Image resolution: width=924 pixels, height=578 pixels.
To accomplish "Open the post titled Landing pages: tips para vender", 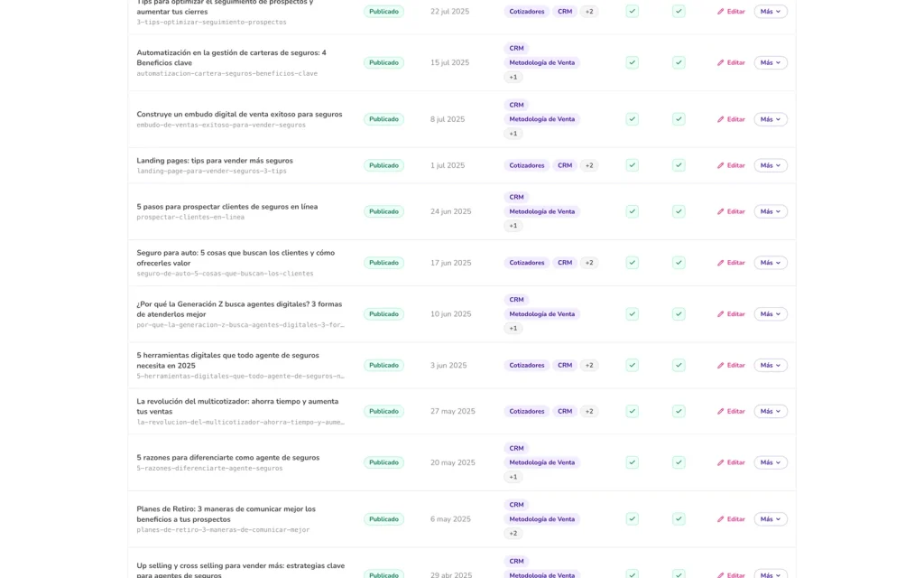I will click(215, 161).
